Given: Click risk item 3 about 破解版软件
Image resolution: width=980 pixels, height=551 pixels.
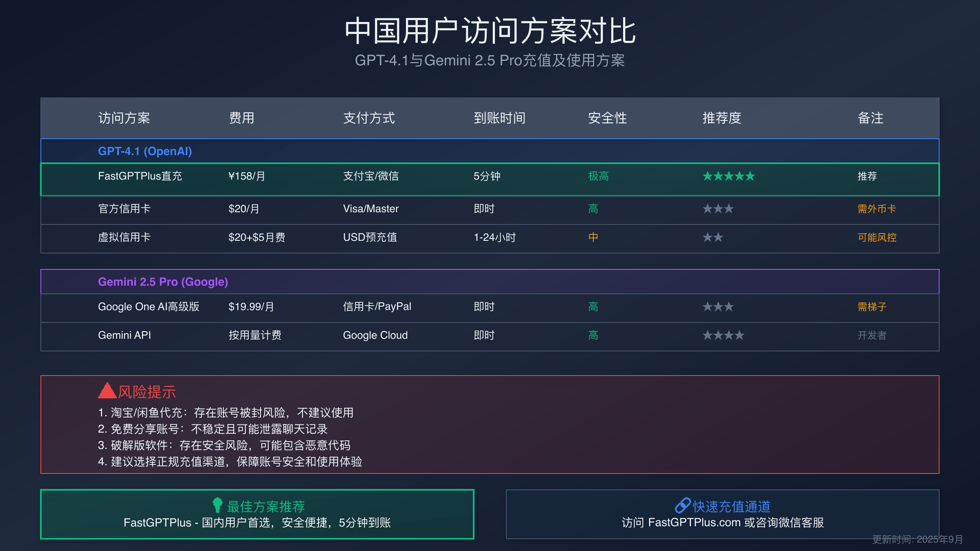Looking at the screenshot, I should click(224, 445).
